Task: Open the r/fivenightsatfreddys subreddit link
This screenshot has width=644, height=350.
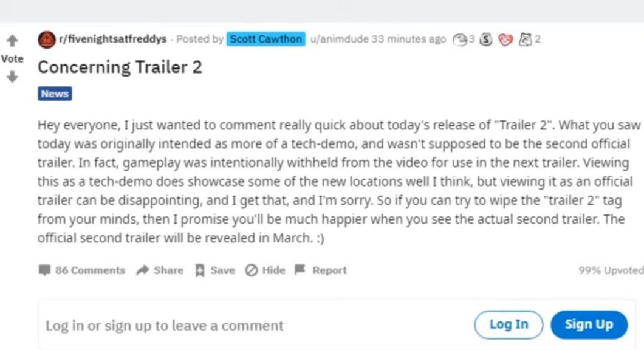Action: point(112,39)
